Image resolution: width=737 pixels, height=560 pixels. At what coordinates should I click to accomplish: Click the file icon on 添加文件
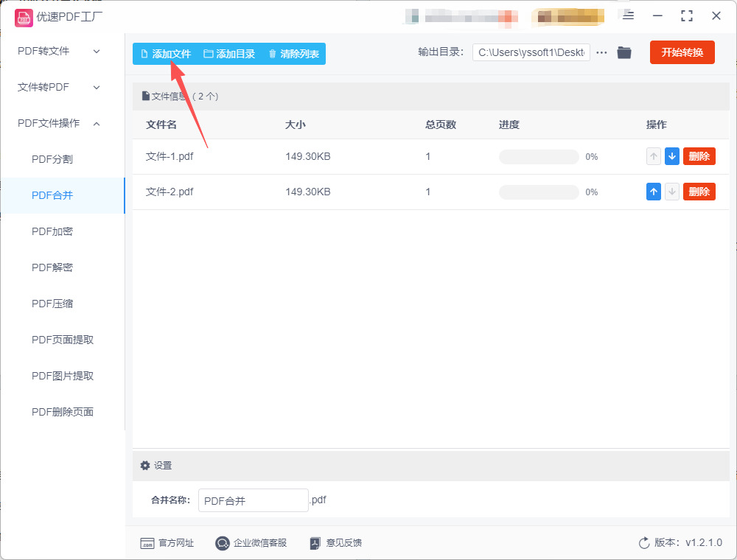click(x=144, y=54)
